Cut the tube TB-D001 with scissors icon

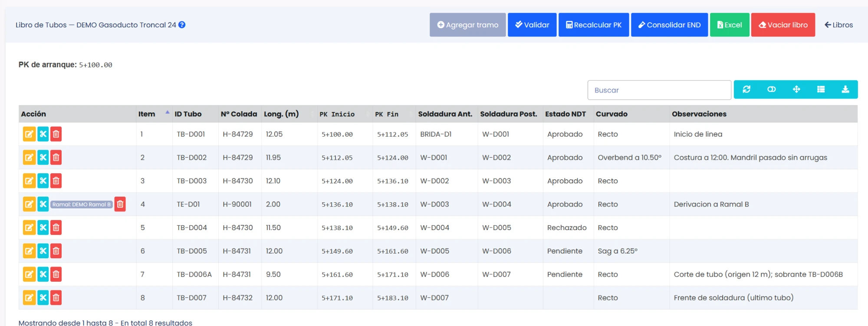43,134
